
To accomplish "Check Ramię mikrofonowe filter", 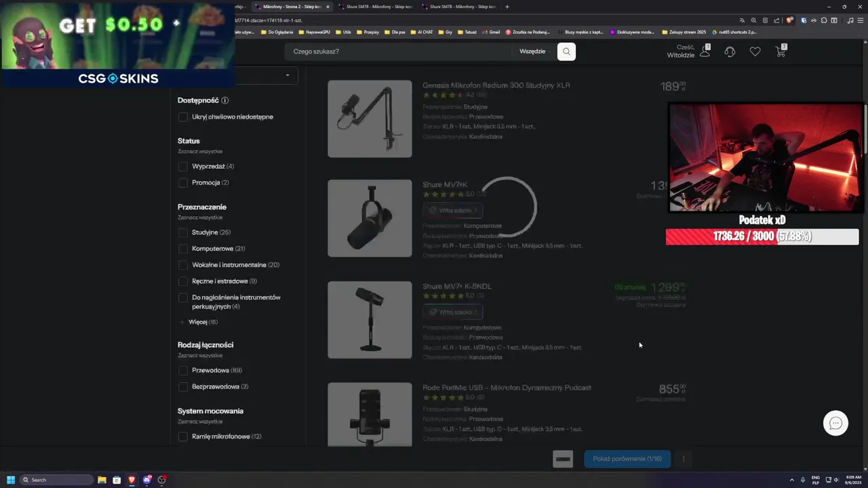I will click(182, 436).
